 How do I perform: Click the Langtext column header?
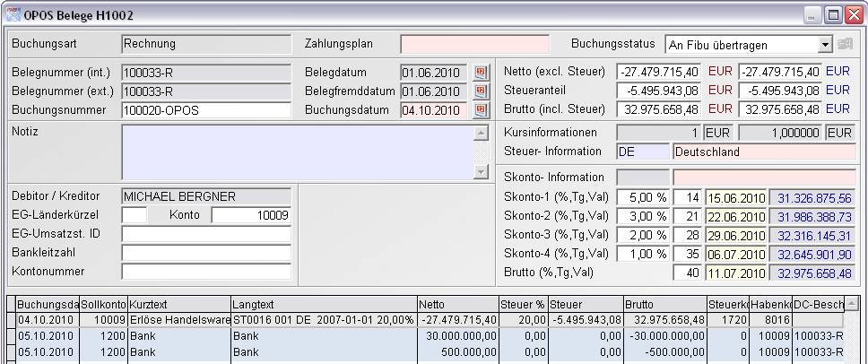coord(324,305)
